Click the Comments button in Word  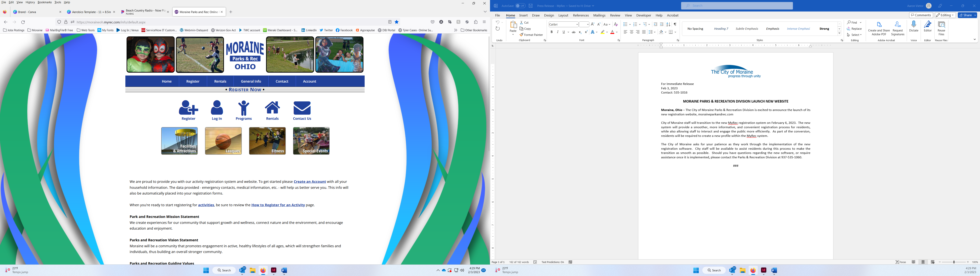click(x=921, y=15)
